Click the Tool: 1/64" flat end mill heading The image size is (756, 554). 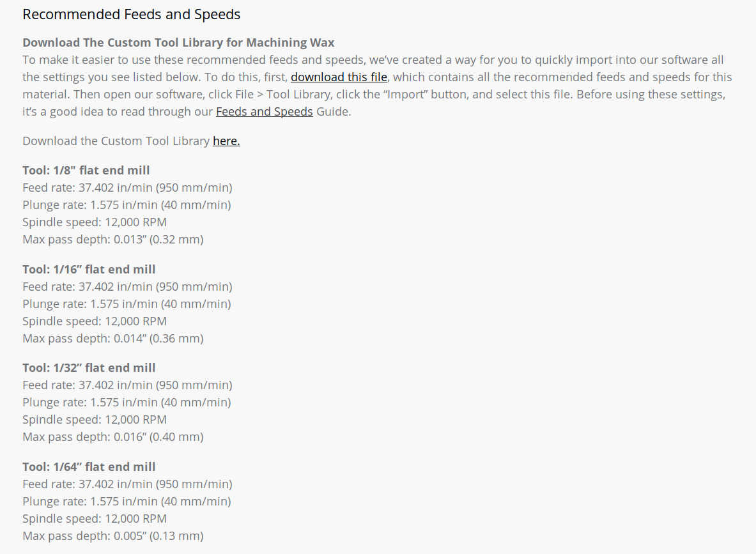click(89, 466)
